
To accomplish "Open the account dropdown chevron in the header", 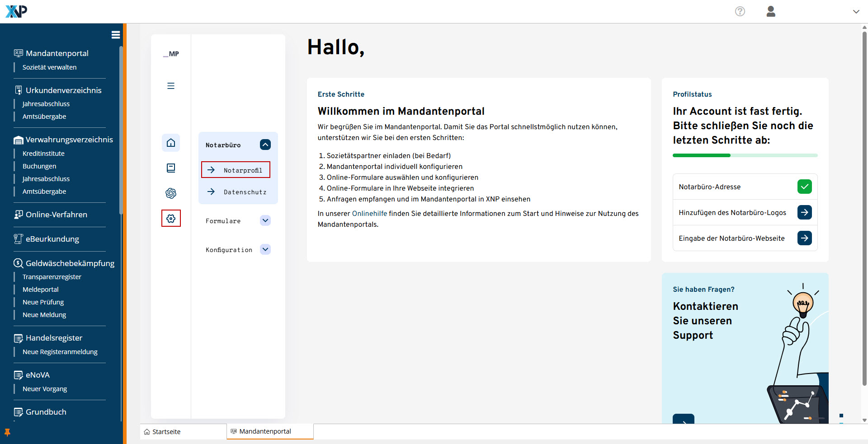I will point(856,12).
